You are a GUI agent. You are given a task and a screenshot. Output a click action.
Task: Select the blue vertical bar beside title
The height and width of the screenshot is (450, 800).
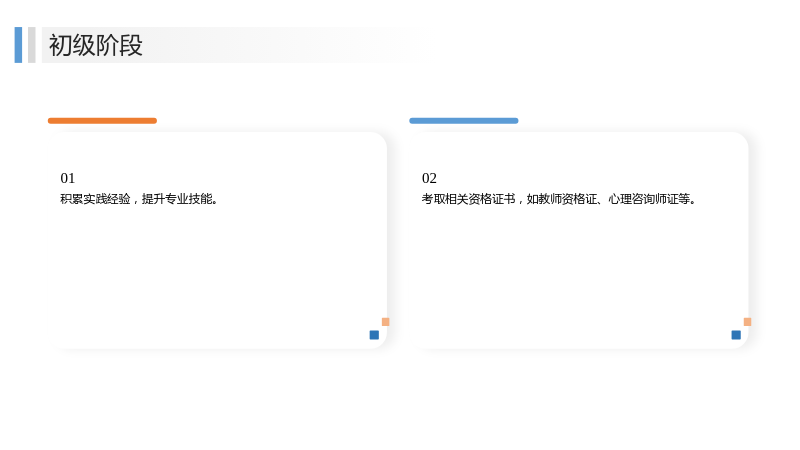pos(18,45)
